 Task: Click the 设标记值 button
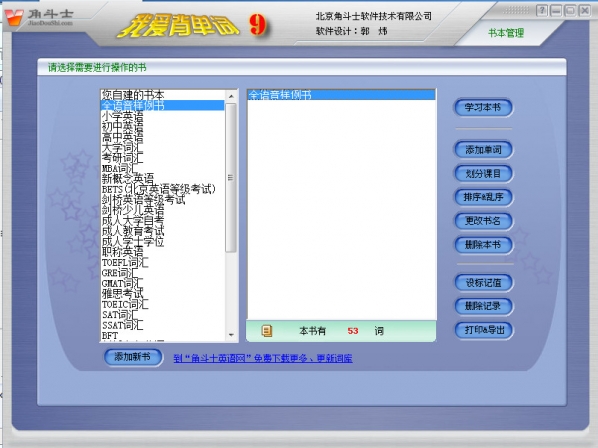483,283
